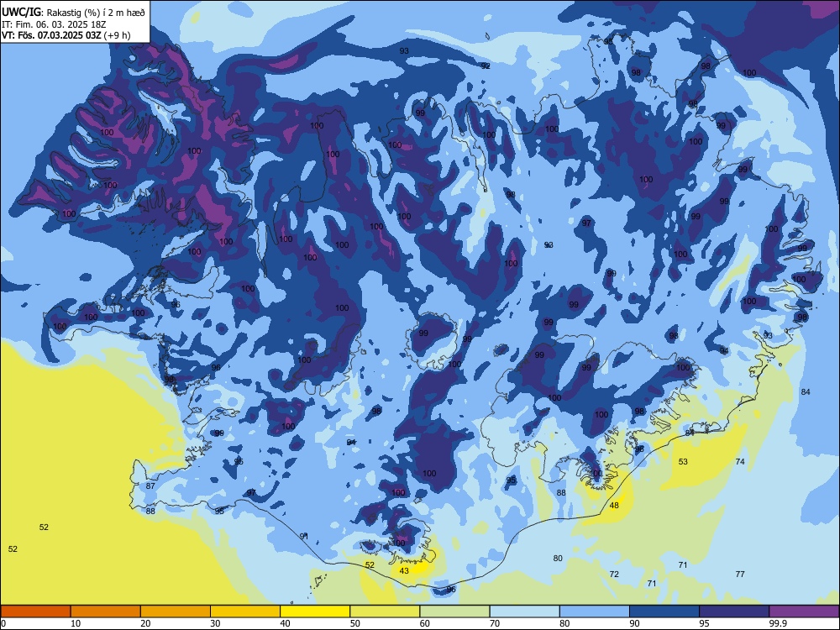Image resolution: width=840 pixels, height=630 pixels.
Task: Click the humidity value '72' on the map
Action: pyautogui.click(x=614, y=574)
